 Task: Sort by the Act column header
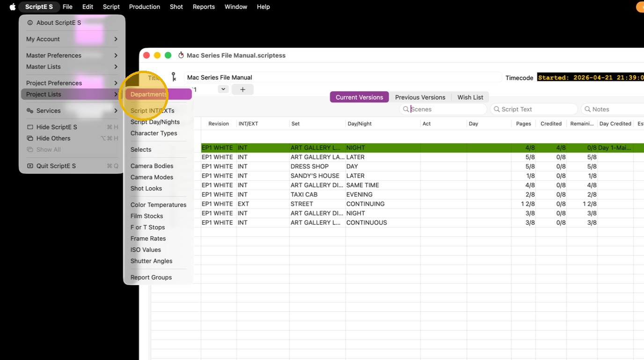[443, 124]
